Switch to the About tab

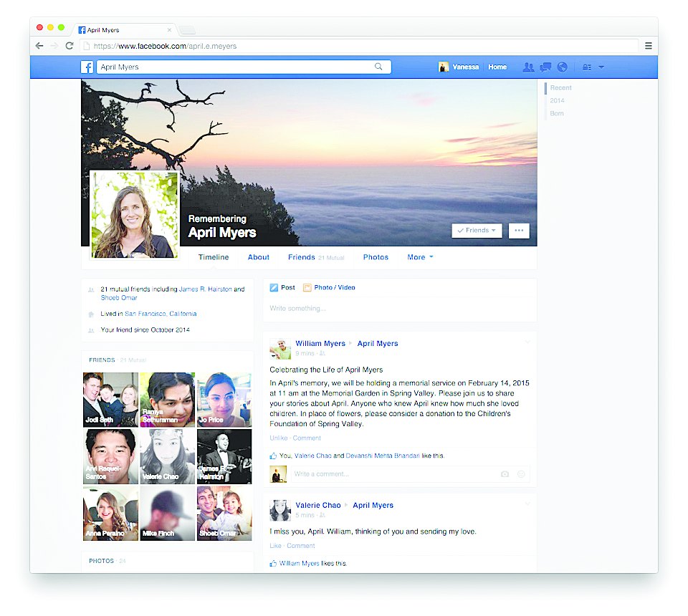(259, 257)
